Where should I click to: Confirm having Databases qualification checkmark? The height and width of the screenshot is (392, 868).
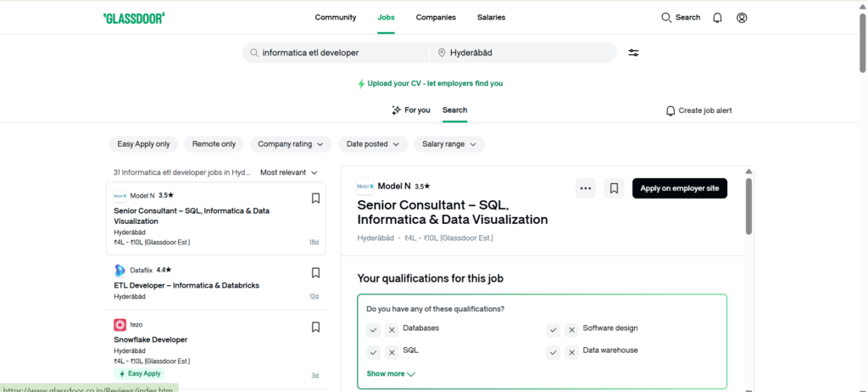pyautogui.click(x=373, y=329)
